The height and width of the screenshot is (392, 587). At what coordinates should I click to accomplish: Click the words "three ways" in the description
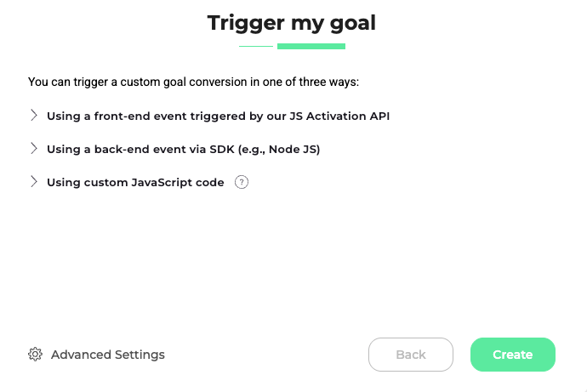330,82
